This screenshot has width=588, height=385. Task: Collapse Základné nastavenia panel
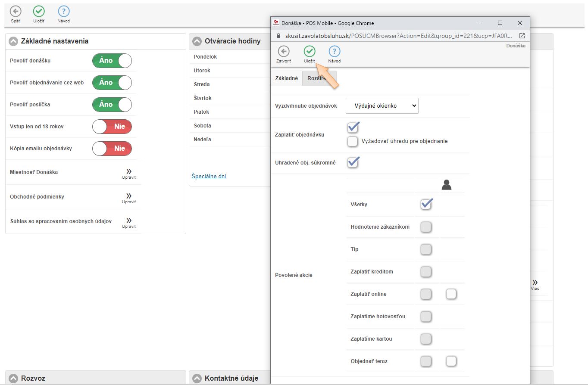(x=14, y=41)
